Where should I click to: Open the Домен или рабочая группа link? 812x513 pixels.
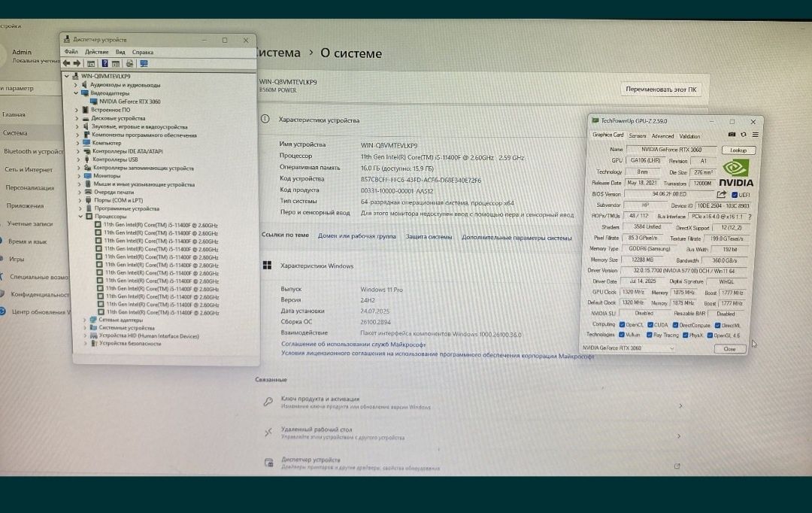[x=357, y=235]
